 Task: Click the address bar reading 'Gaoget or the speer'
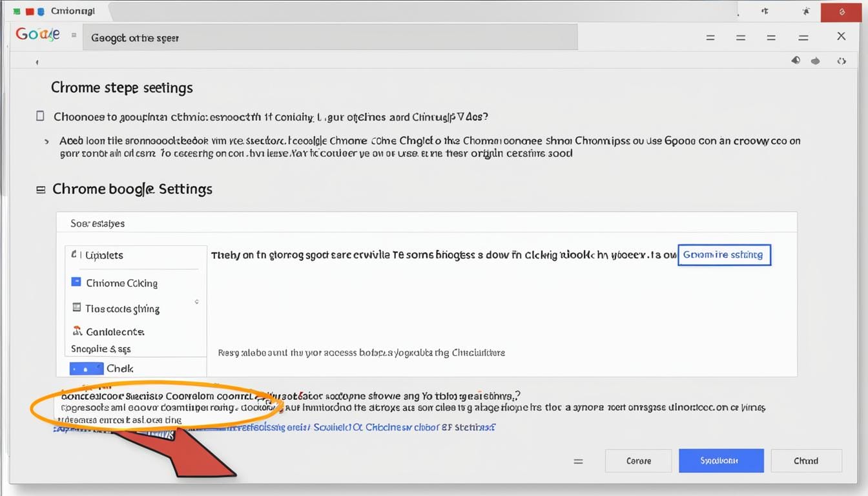tap(330, 37)
